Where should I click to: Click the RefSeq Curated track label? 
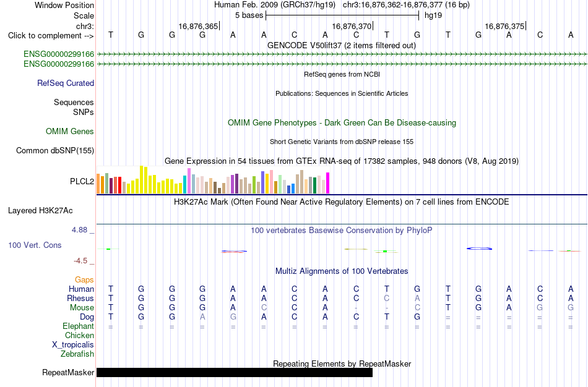click(x=66, y=83)
